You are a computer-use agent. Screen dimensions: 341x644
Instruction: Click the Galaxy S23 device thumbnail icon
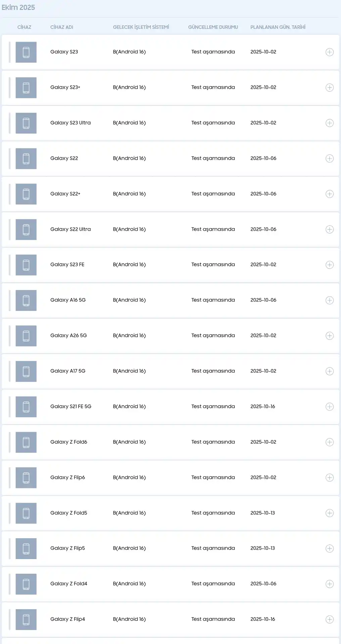[x=26, y=52]
